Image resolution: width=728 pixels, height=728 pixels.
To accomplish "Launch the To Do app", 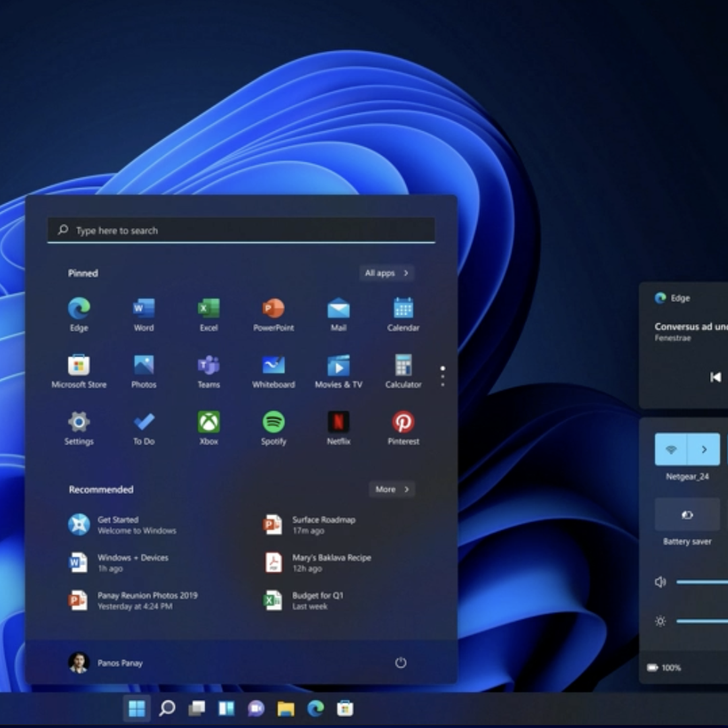I will click(144, 428).
